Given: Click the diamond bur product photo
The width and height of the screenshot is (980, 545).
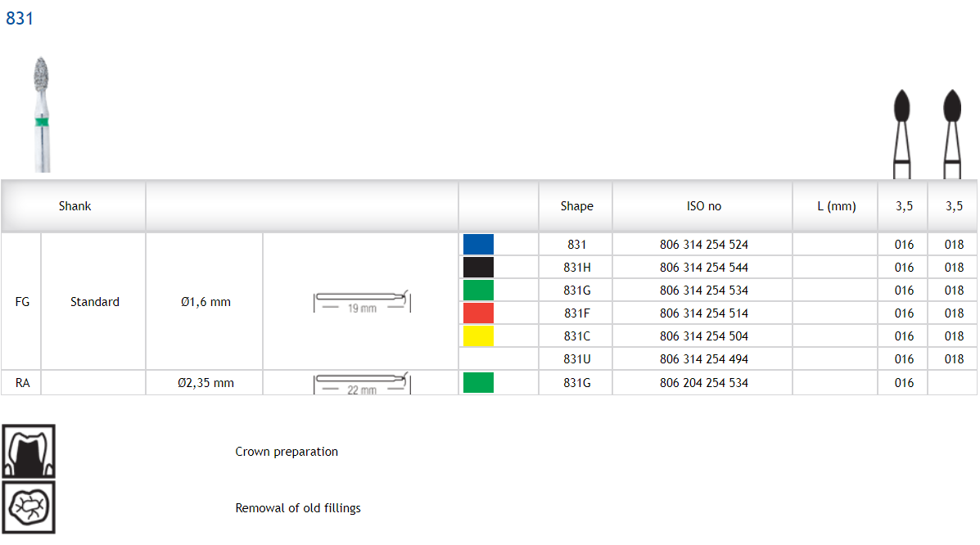Looking at the screenshot, I should point(42,115).
